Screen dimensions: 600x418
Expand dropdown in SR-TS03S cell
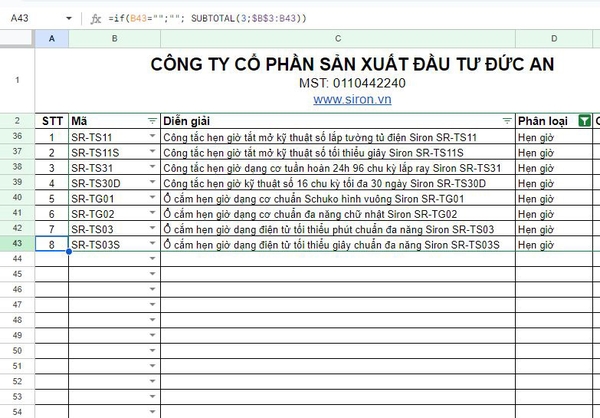pyautogui.click(x=152, y=243)
